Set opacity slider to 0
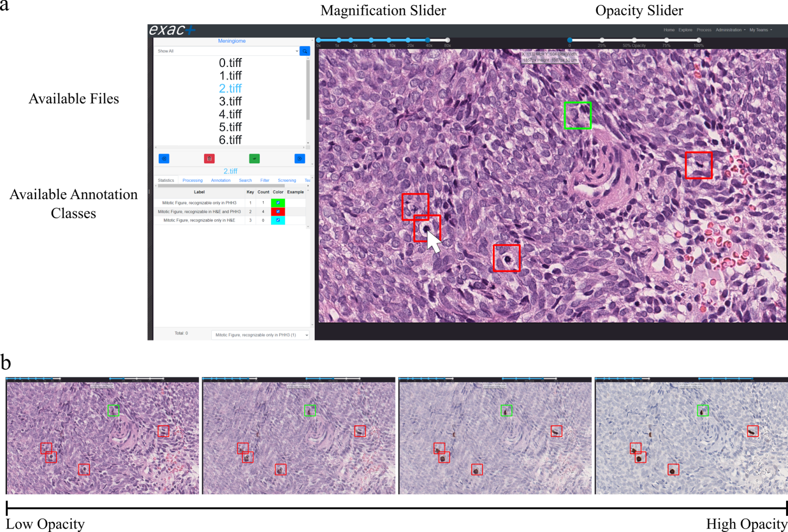Screen dimensions: 788x532 pos(570,40)
